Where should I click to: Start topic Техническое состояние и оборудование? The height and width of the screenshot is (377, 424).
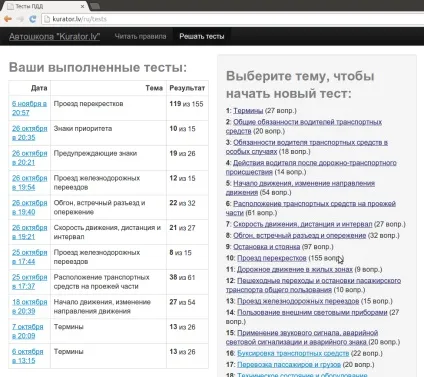(x=302, y=375)
